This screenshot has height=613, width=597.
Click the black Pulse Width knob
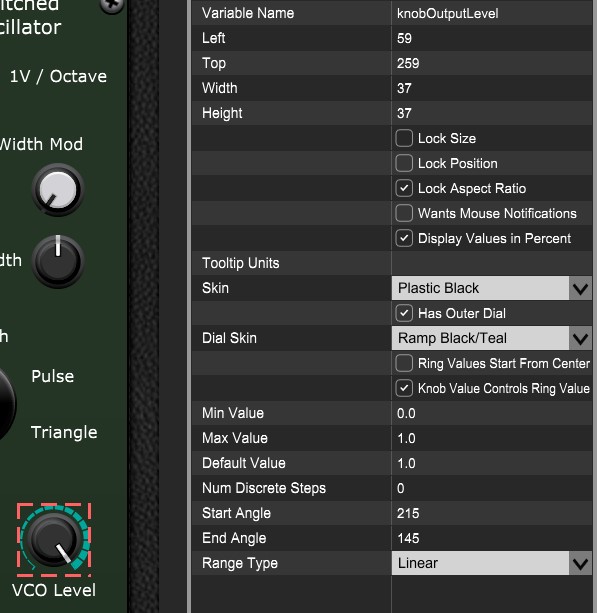(x=58, y=261)
